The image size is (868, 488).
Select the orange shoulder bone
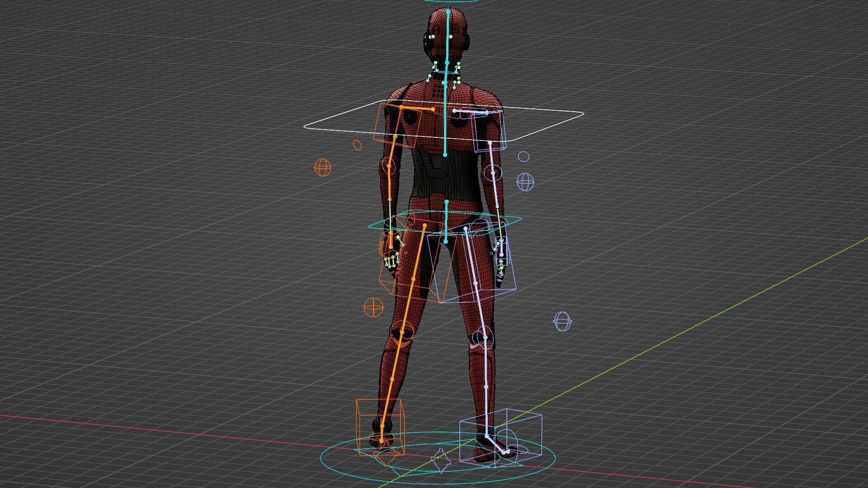tap(417, 108)
